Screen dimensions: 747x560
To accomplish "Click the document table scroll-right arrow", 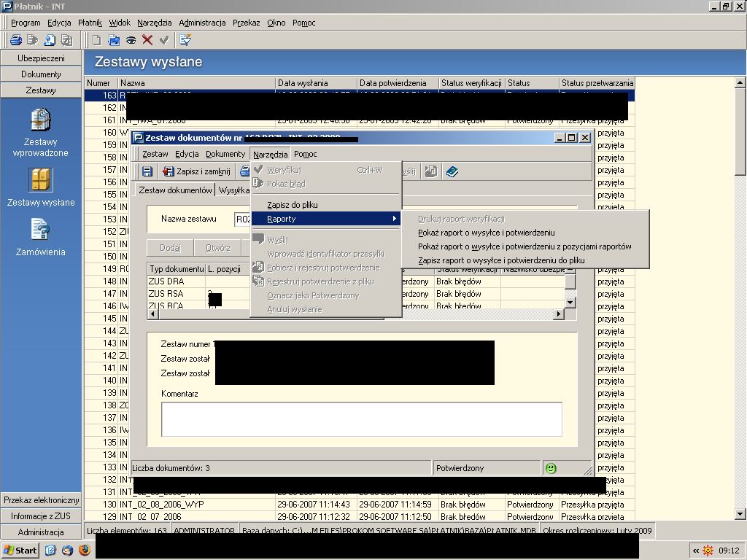I will (x=559, y=314).
